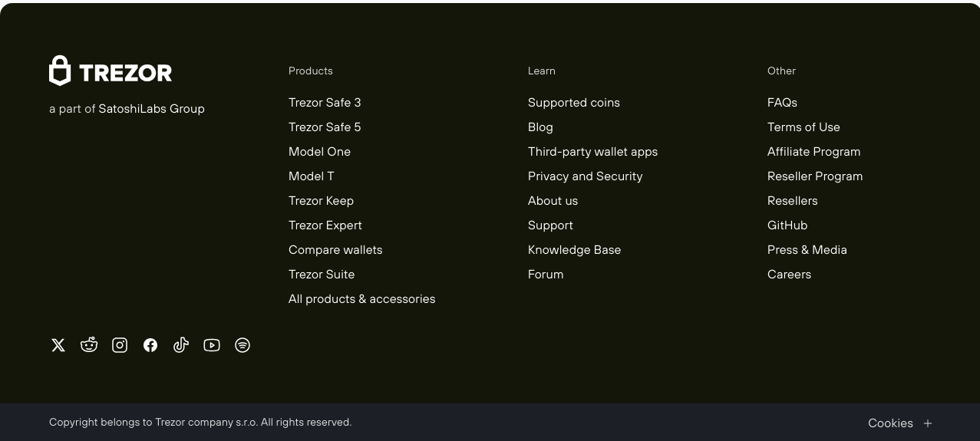980x441 pixels.
Task: Open the Trezor Safe 5 link
Action: point(325,127)
